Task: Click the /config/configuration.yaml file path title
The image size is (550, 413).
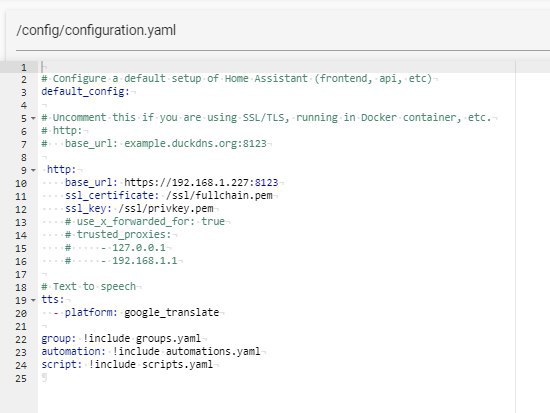Action: [96, 30]
